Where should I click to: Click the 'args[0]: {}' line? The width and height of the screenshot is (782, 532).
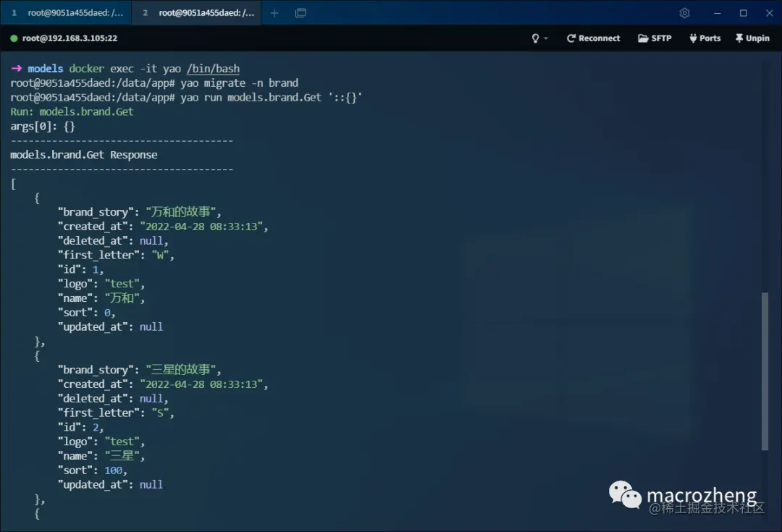(x=43, y=126)
